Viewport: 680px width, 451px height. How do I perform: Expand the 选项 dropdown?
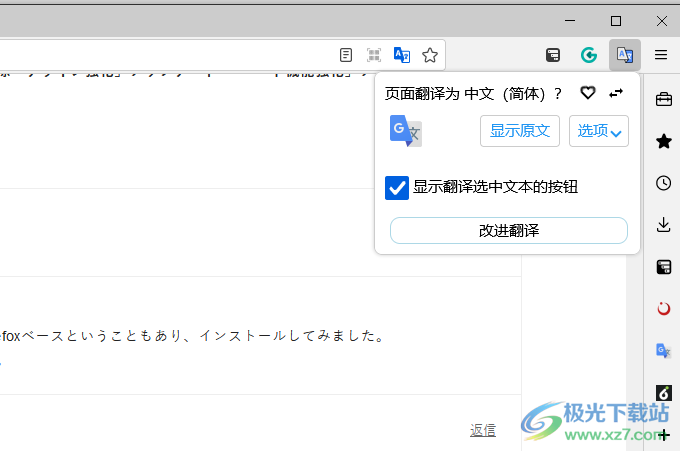(599, 131)
